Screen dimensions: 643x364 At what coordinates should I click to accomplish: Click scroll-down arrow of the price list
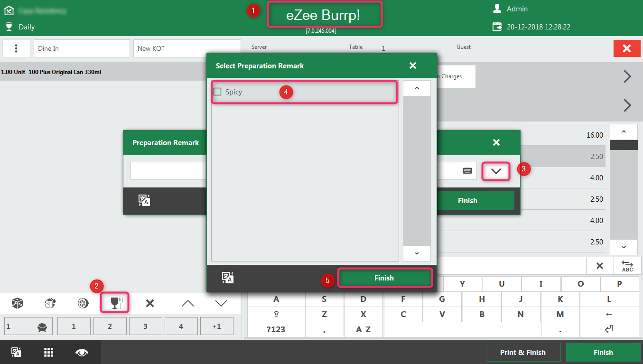(624, 247)
